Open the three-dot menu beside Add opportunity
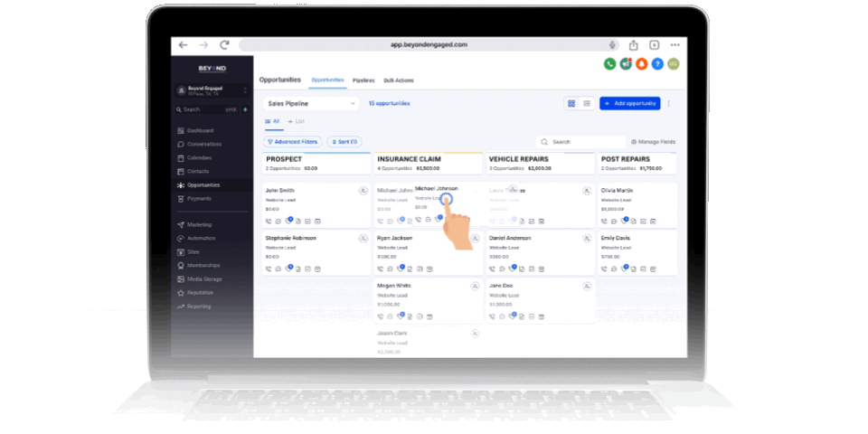Viewport: 868px width, 434px height. 669,103
